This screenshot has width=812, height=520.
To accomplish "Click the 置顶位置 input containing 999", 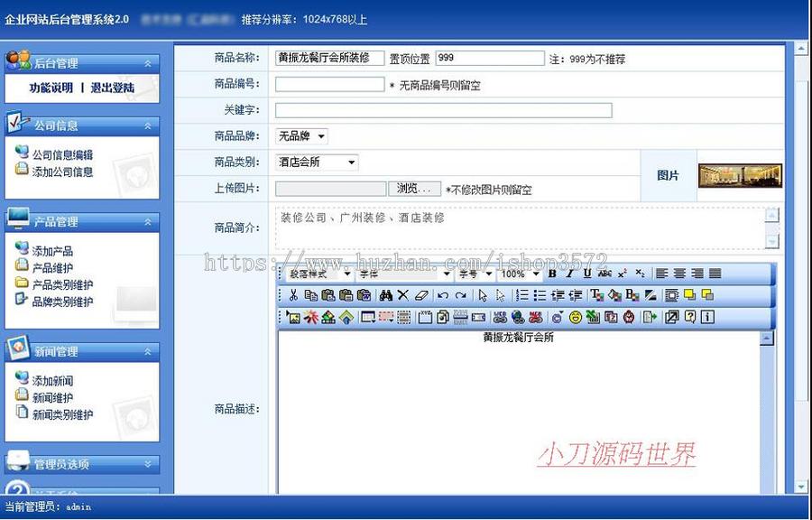I will point(489,57).
